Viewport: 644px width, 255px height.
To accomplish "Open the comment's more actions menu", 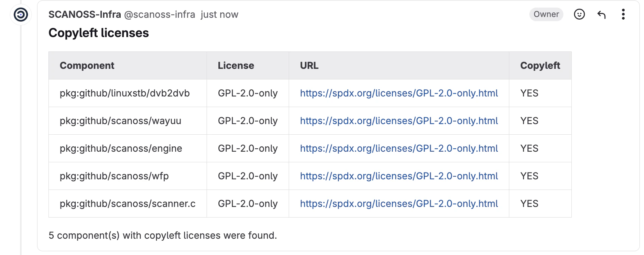I will point(623,14).
